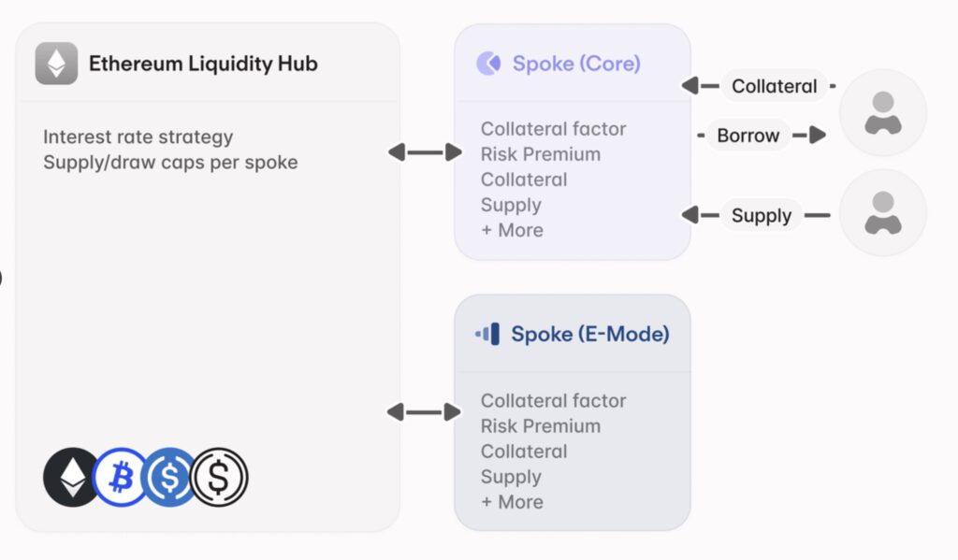Click the black-and-white dollar token icon

click(220, 477)
